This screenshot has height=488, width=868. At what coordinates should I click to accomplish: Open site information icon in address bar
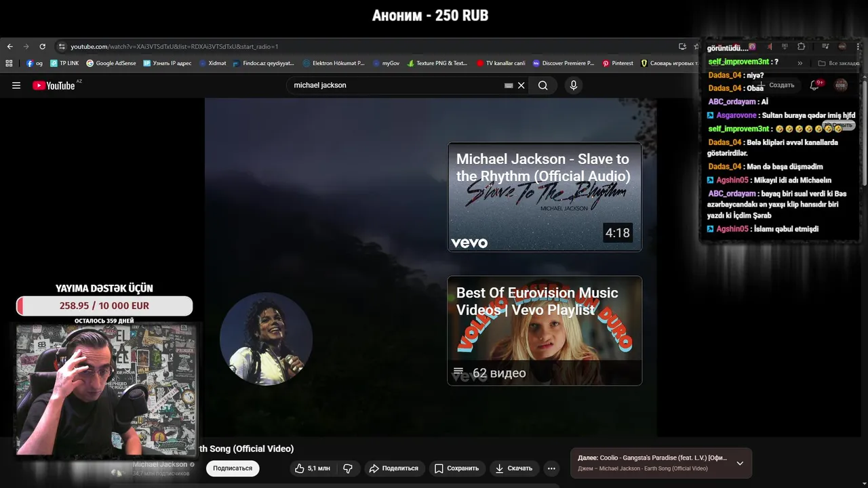(62, 47)
